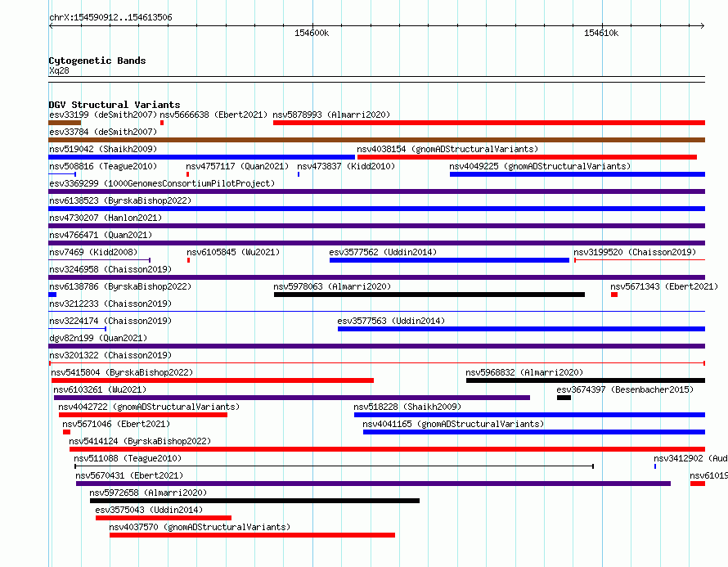Screen dimensions: 728x567
Task: Open nsv5414124 (ByrskaBishop2022) label
Action: (140, 441)
